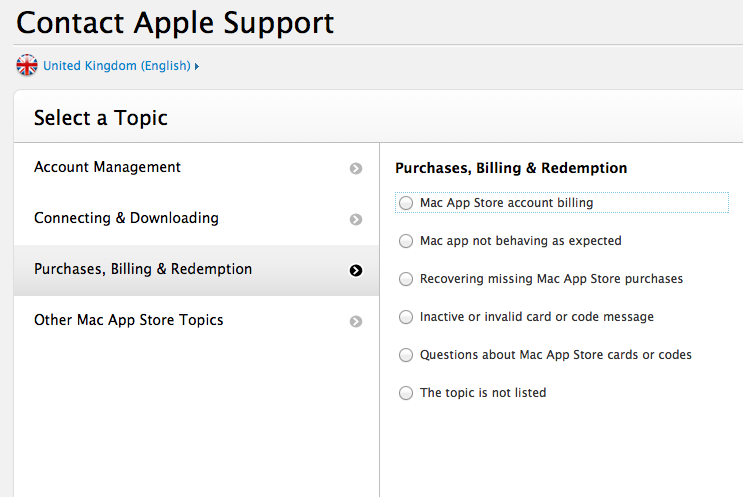This screenshot has height=497, width=743.
Task: Click the arrow icon beside Connecting & Downloading
Action: pyautogui.click(x=356, y=219)
